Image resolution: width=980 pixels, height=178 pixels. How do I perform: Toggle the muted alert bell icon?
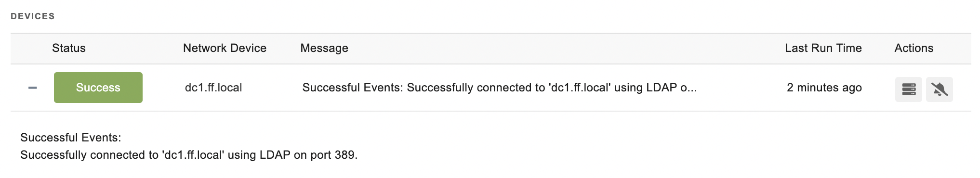point(940,89)
